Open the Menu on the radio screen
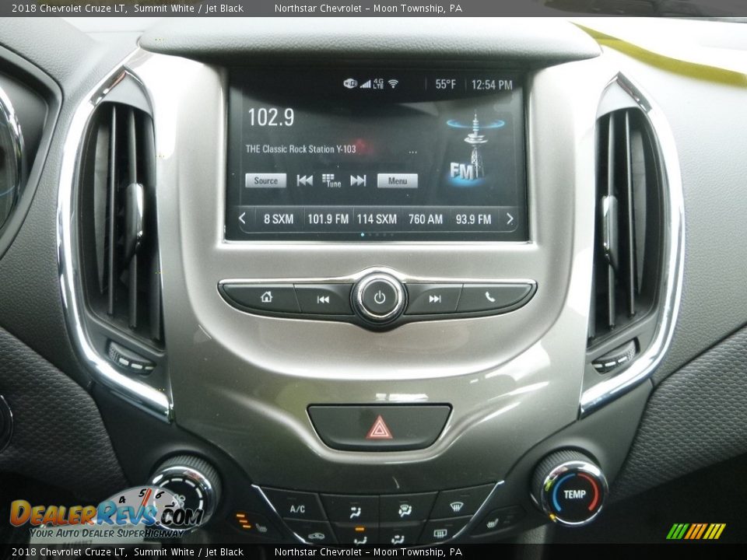Image resolution: width=747 pixels, height=560 pixels. point(398,180)
